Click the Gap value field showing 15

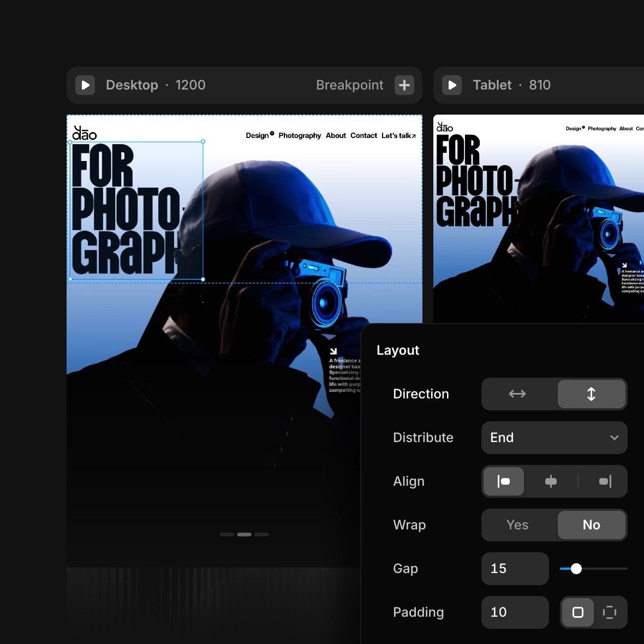click(515, 569)
